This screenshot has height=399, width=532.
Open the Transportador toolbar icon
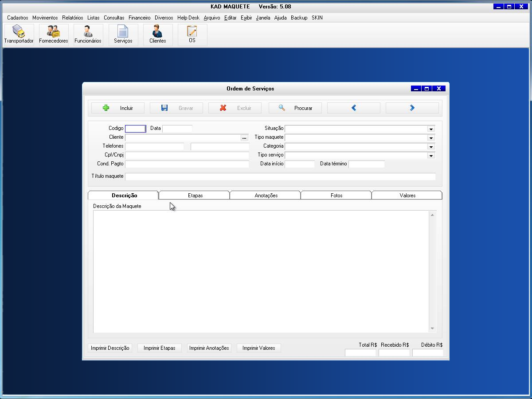click(19, 35)
